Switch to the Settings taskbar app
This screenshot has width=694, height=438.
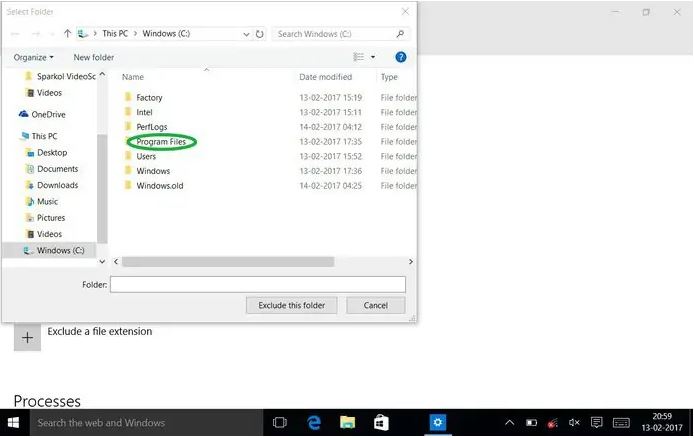(x=438, y=423)
